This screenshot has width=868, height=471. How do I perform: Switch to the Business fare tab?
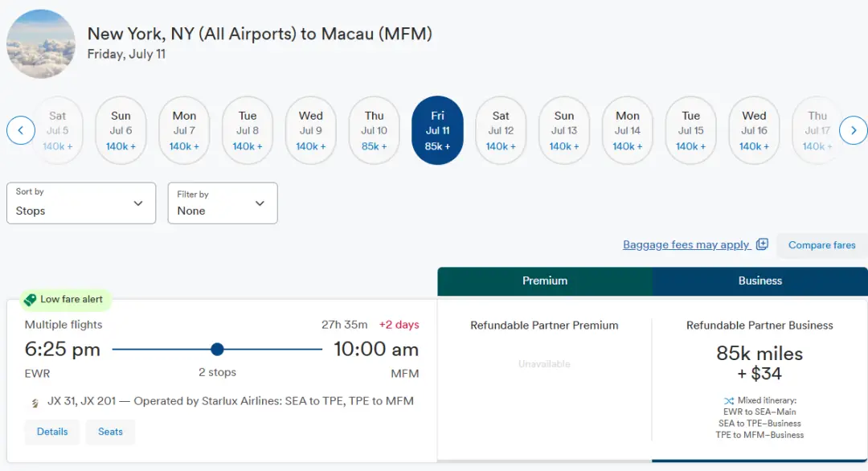[x=760, y=281]
